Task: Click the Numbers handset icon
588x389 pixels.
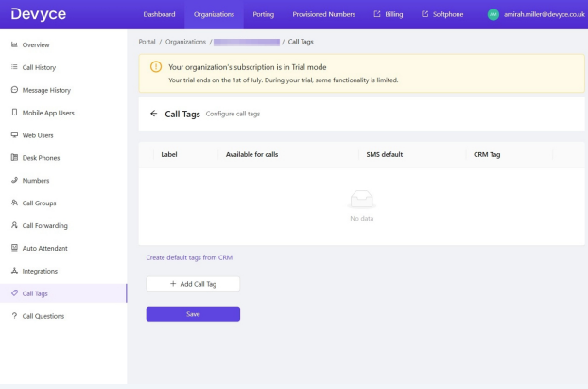Action: tap(14, 180)
